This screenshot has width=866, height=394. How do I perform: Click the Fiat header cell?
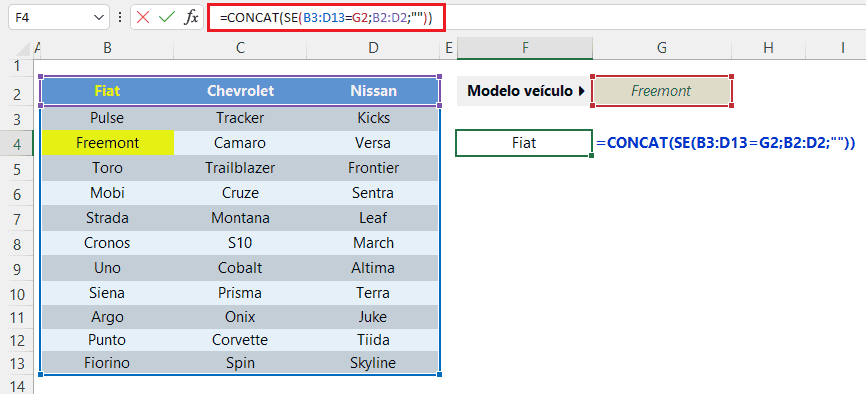point(108,91)
